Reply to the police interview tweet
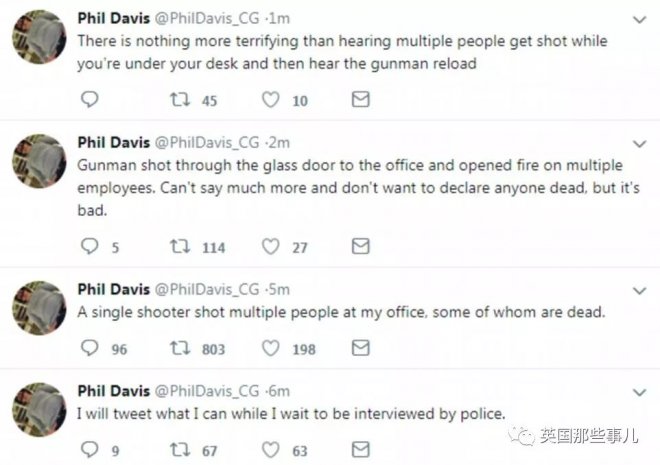 coord(90,451)
